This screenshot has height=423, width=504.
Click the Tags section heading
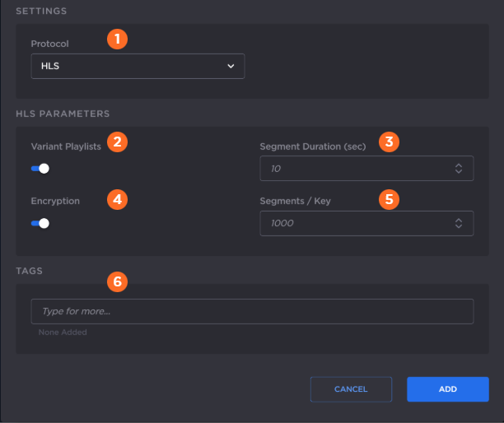30,270
